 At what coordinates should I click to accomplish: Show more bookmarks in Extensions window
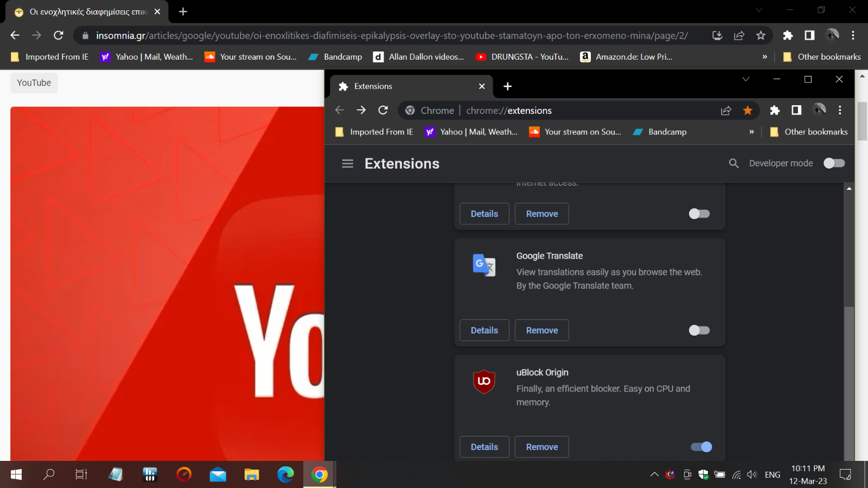[x=751, y=132]
